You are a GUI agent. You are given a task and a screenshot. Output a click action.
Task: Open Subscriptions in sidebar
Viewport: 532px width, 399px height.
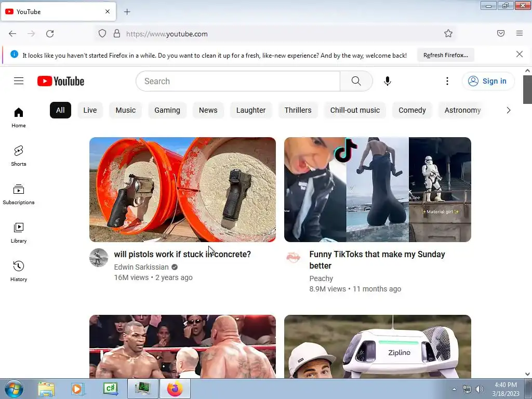click(x=19, y=194)
